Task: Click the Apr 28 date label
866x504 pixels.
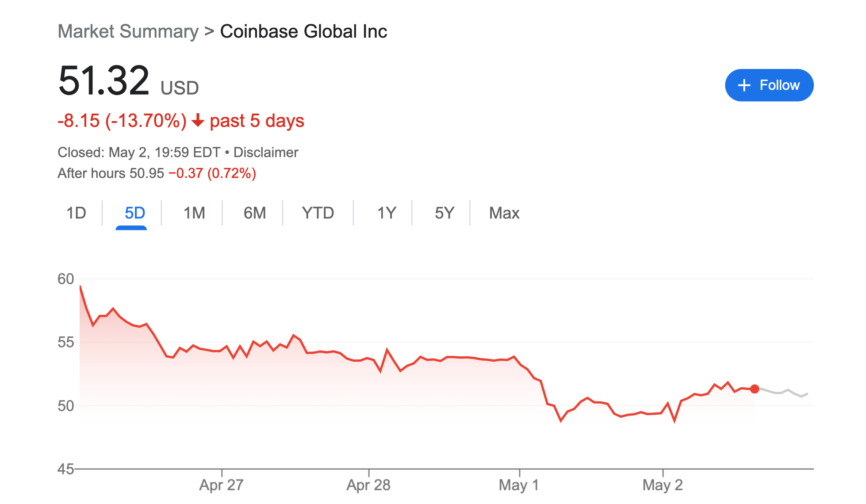Action: click(368, 485)
